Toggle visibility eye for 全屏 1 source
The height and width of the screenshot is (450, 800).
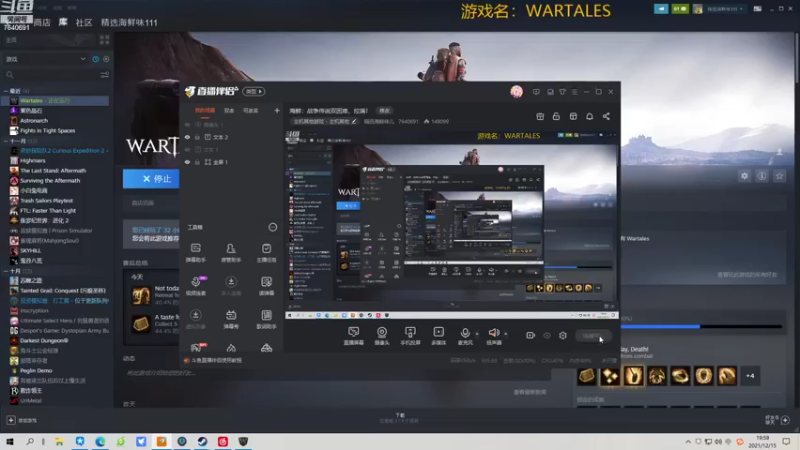point(187,162)
